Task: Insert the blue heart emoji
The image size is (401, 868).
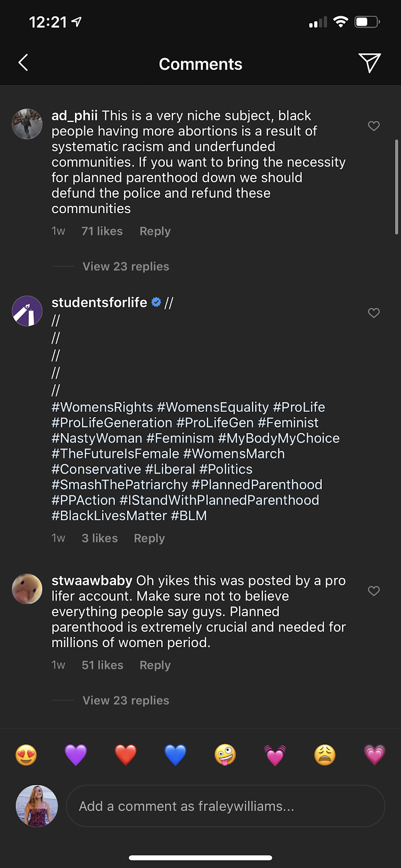Action: click(175, 755)
